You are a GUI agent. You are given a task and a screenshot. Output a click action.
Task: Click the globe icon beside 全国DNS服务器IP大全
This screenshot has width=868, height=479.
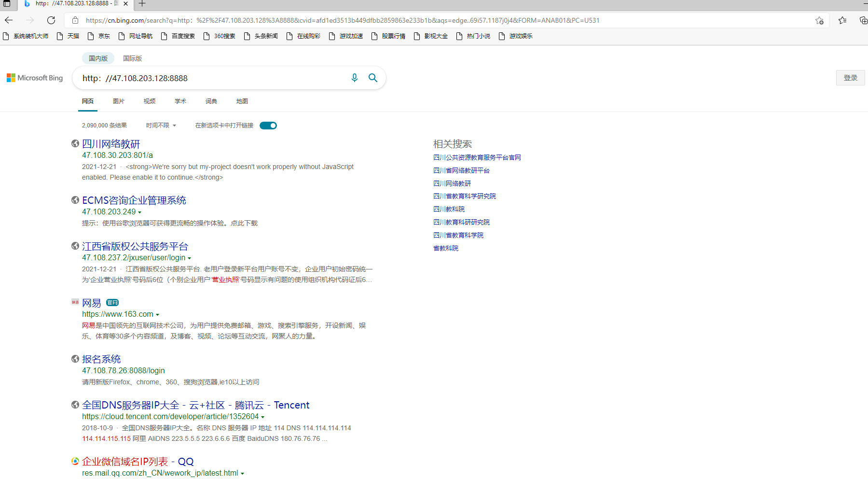point(75,405)
